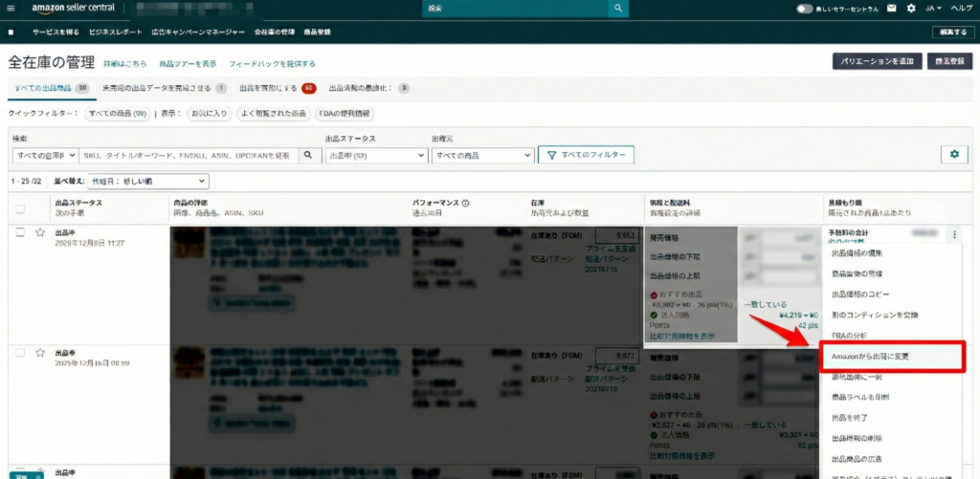Select the よく閲覧された商品 filter chip
This screenshot has height=479, width=980.
[273, 114]
